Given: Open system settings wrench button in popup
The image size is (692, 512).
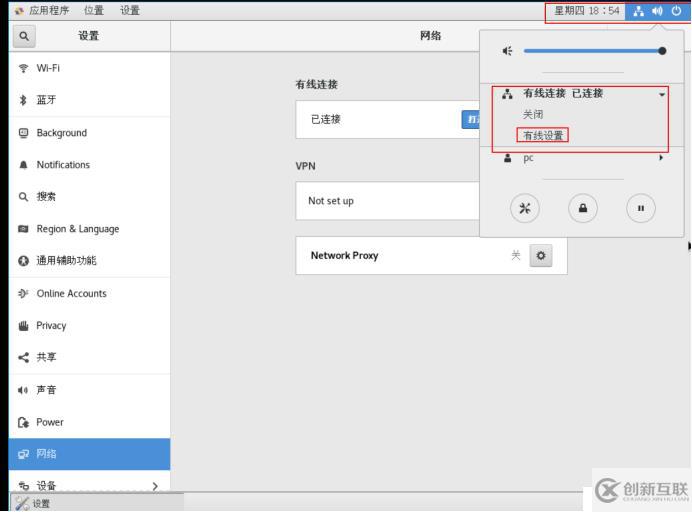Looking at the screenshot, I should point(525,208).
